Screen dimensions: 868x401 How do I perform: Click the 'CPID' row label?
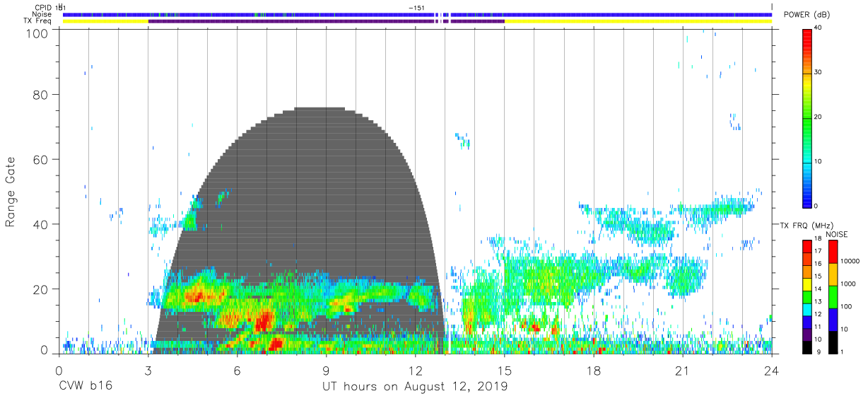pyautogui.click(x=44, y=7)
